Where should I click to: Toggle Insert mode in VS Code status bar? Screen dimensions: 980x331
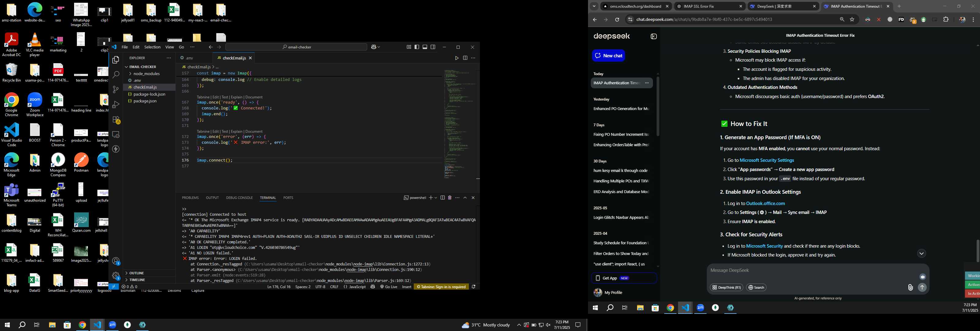coord(407,287)
